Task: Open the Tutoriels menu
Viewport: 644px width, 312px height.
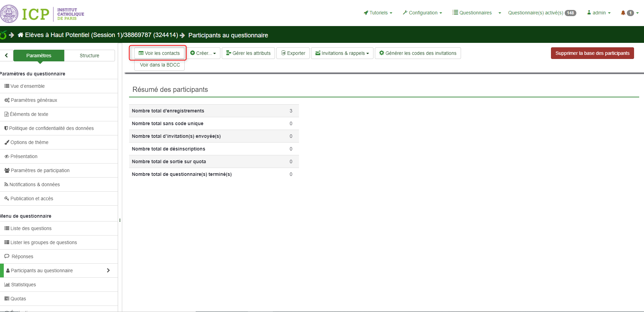Action: tap(378, 13)
